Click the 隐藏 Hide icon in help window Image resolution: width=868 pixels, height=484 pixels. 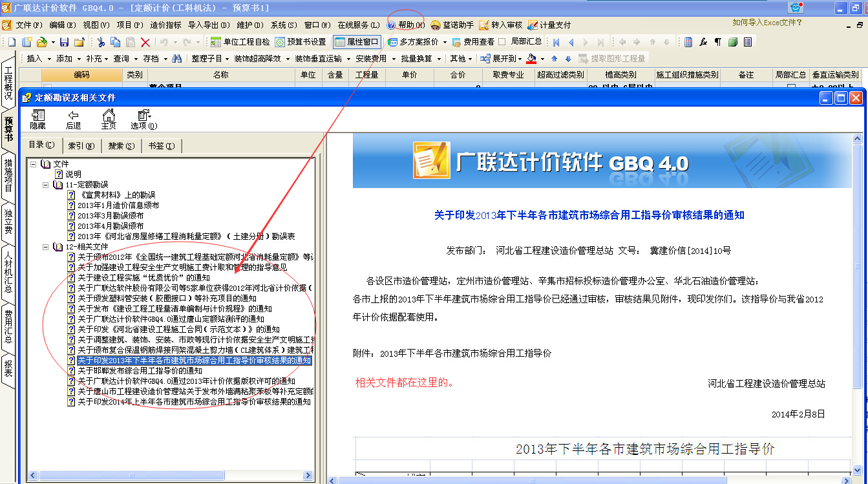tap(37, 120)
